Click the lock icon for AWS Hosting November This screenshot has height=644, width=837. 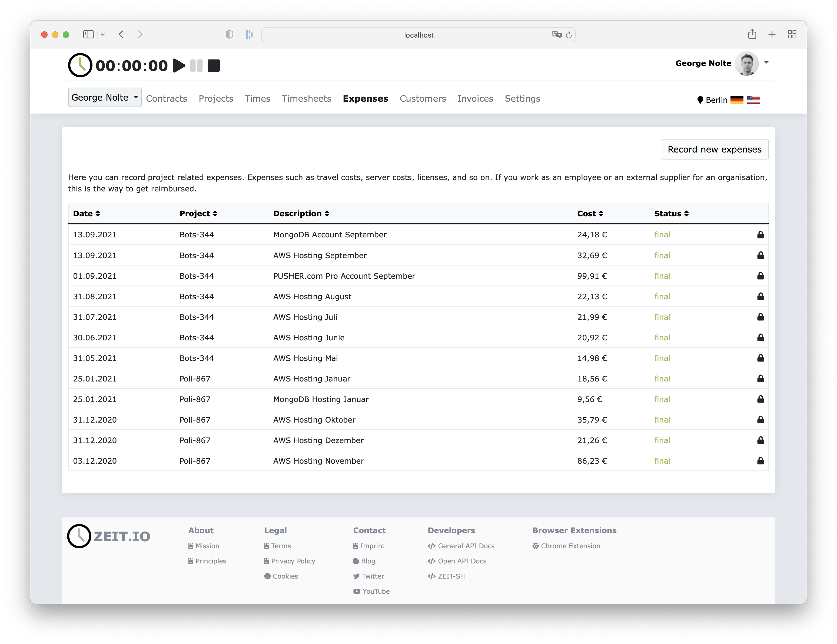tap(760, 461)
